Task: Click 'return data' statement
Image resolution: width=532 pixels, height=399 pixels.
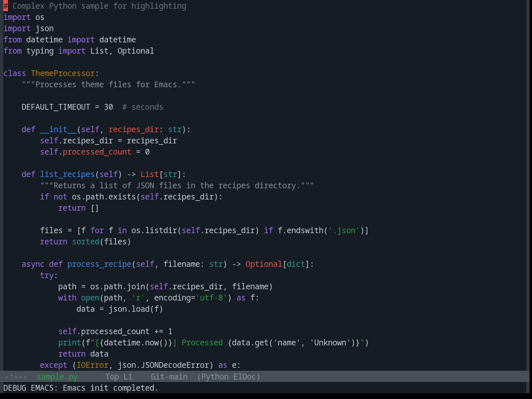Action: point(83,354)
